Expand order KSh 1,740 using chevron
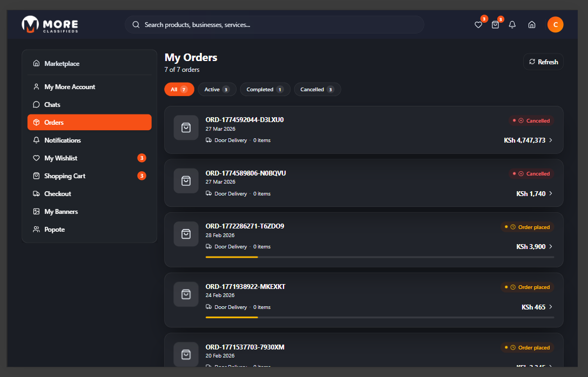The image size is (588, 377). coord(551,193)
